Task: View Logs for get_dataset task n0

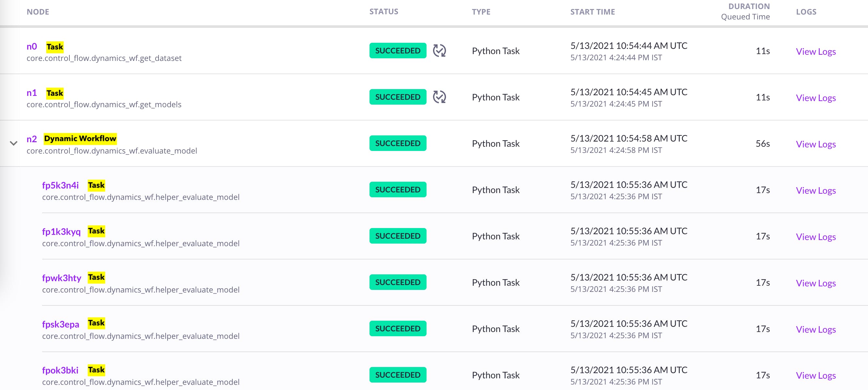Action: pyautogui.click(x=815, y=52)
